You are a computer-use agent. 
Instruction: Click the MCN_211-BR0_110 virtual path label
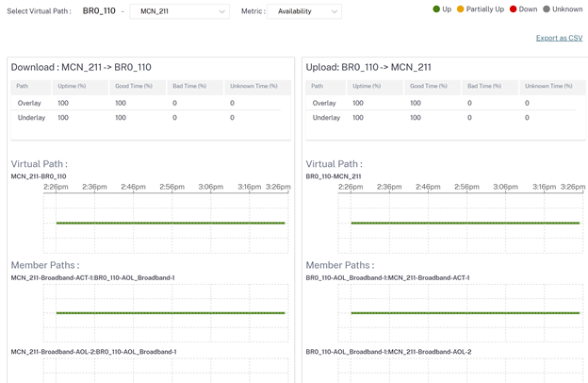coord(39,176)
